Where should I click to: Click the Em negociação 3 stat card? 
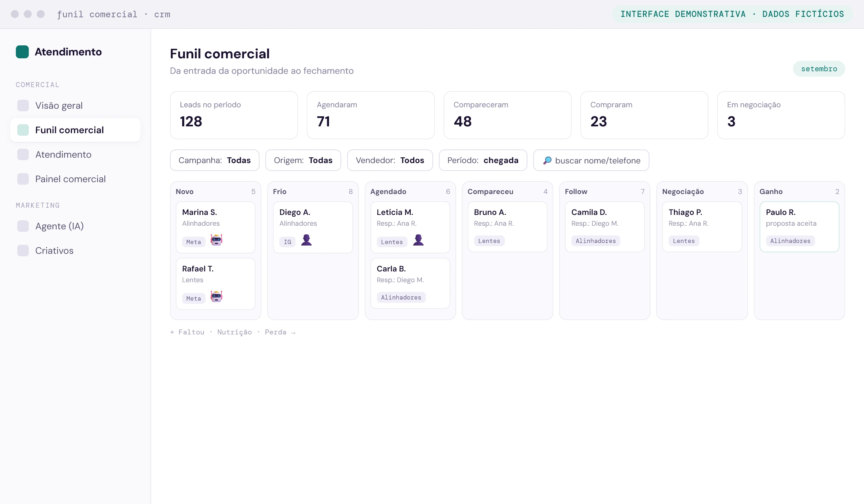coord(781,115)
